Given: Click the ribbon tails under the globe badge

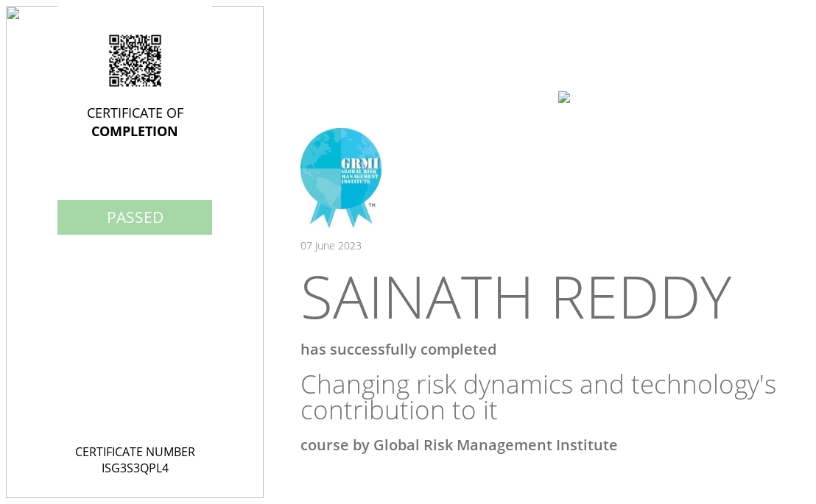Looking at the screenshot, I should (341, 214).
